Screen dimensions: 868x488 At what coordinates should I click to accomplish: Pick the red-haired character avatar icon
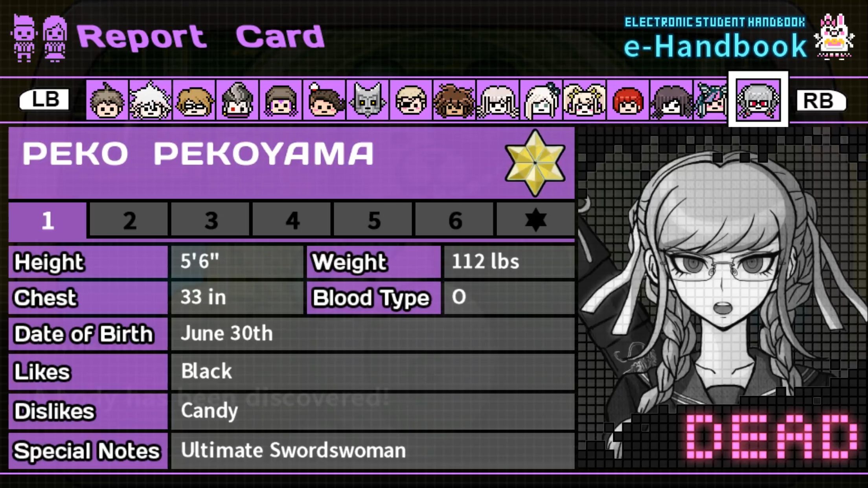(628, 100)
